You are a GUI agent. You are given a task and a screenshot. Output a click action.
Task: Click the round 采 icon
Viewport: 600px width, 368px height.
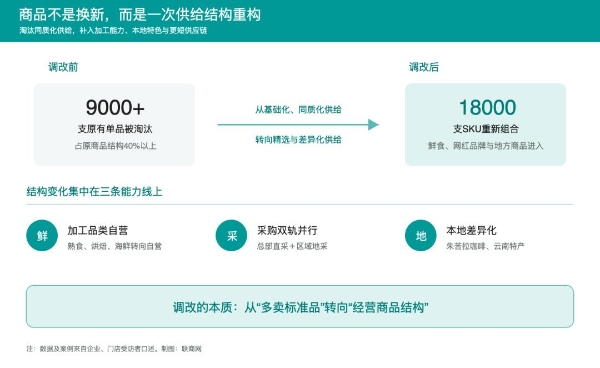tap(231, 236)
